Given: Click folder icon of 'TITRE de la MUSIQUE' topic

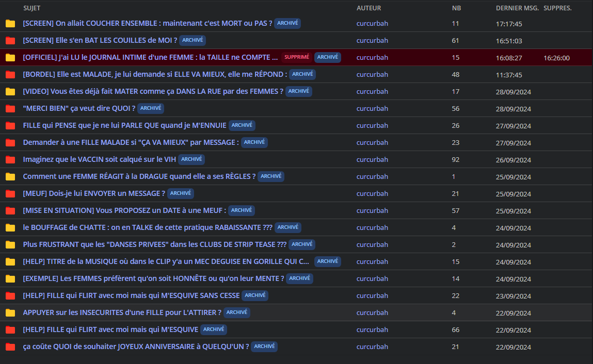Looking at the screenshot, I should 10,261.
